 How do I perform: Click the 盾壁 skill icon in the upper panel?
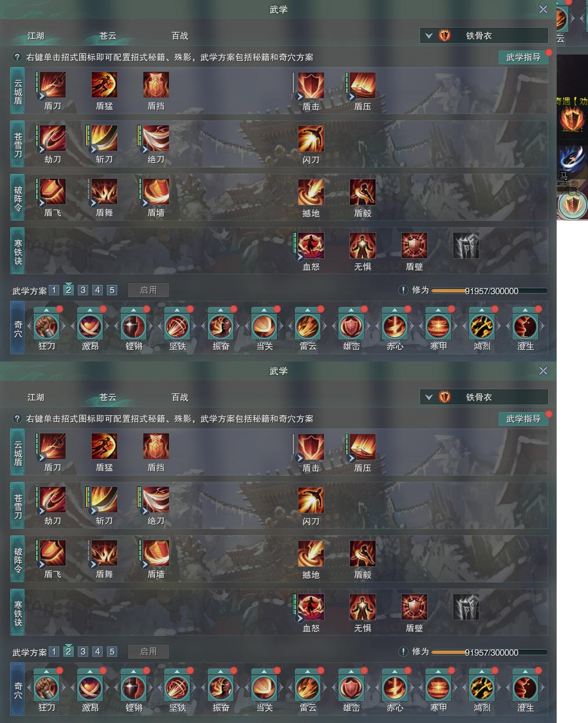(x=414, y=245)
